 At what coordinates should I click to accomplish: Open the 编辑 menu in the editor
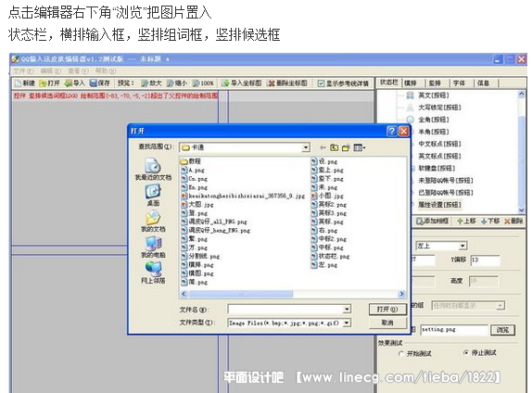(x=51, y=70)
